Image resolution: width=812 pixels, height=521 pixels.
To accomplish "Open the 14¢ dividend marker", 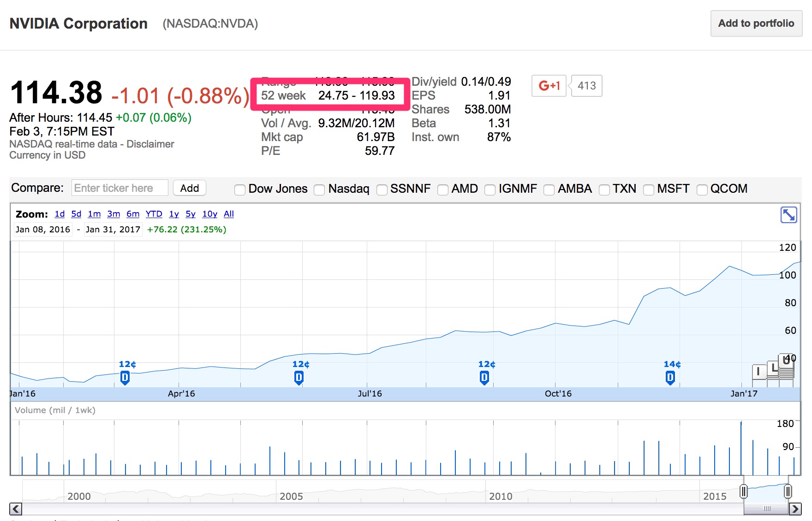I will pyautogui.click(x=670, y=378).
